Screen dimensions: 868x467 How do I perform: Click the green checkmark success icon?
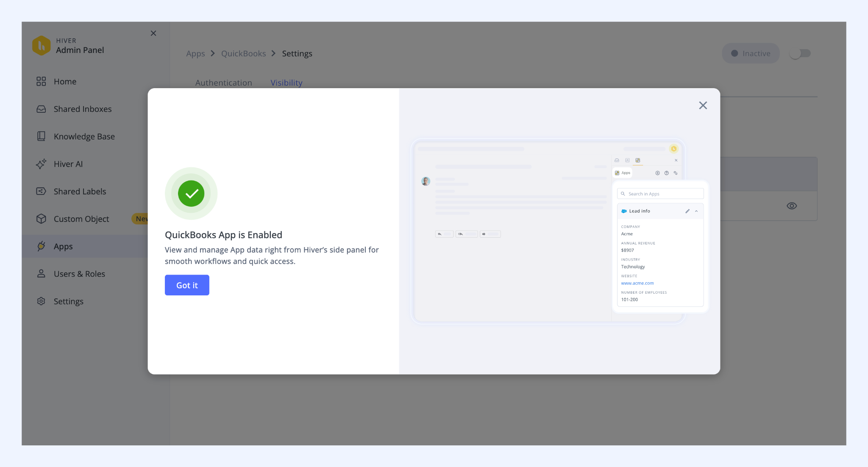click(x=191, y=194)
